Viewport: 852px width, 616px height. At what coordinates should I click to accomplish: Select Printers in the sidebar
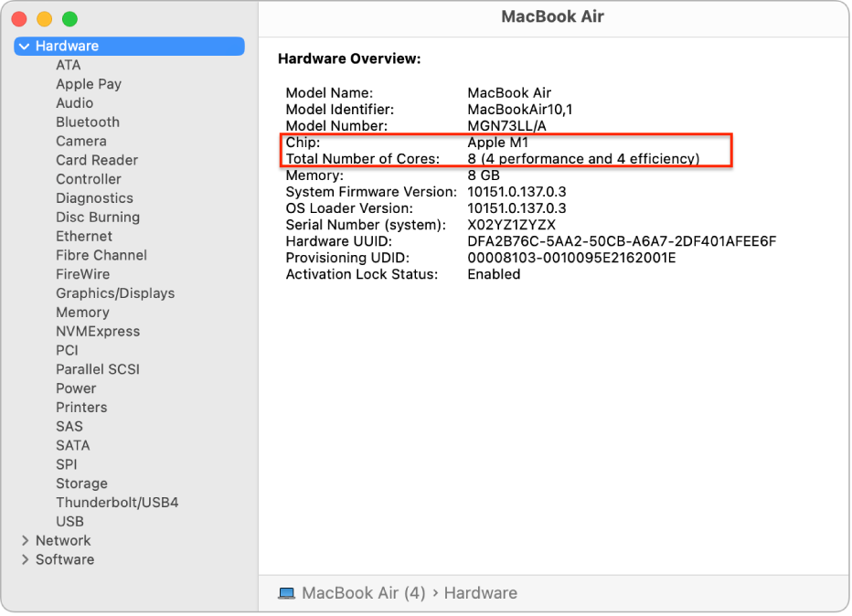tap(81, 408)
